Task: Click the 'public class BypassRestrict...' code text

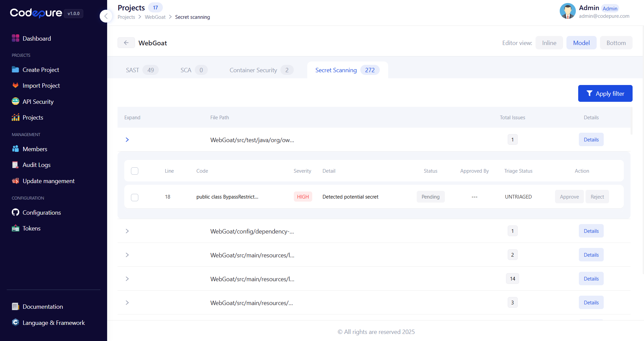Action: tap(227, 197)
